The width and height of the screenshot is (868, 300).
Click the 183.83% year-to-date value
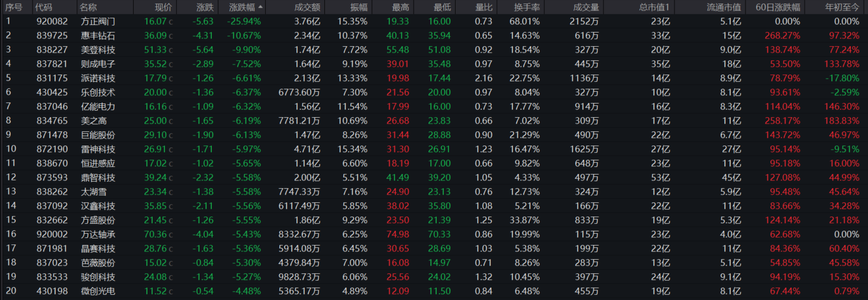pos(841,121)
